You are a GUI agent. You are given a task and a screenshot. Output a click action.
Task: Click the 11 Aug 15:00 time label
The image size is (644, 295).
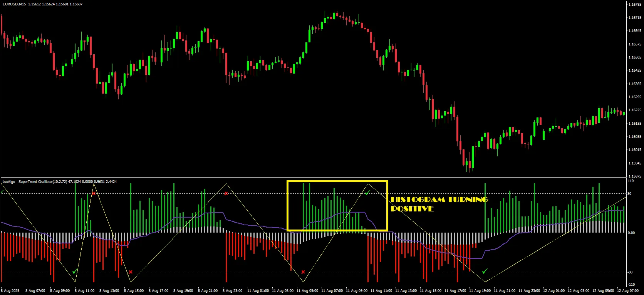pyautogui.click(x=431, y=291)
